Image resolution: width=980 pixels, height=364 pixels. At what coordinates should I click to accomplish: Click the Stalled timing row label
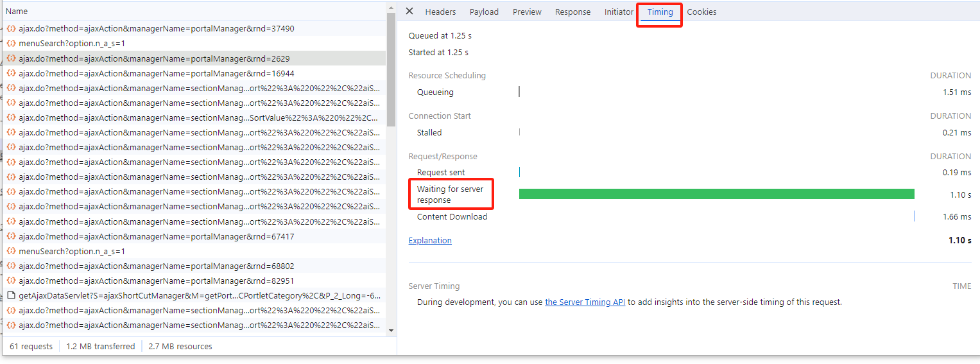pos(429,133)
